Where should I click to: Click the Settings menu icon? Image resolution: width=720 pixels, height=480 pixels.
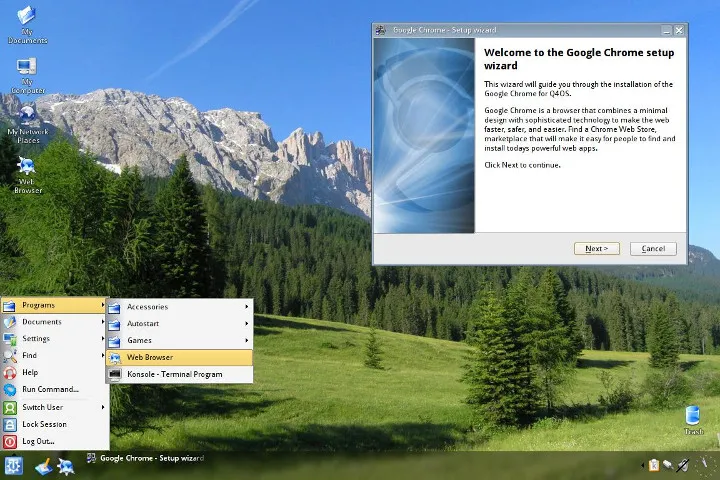[x=10, y=339]
